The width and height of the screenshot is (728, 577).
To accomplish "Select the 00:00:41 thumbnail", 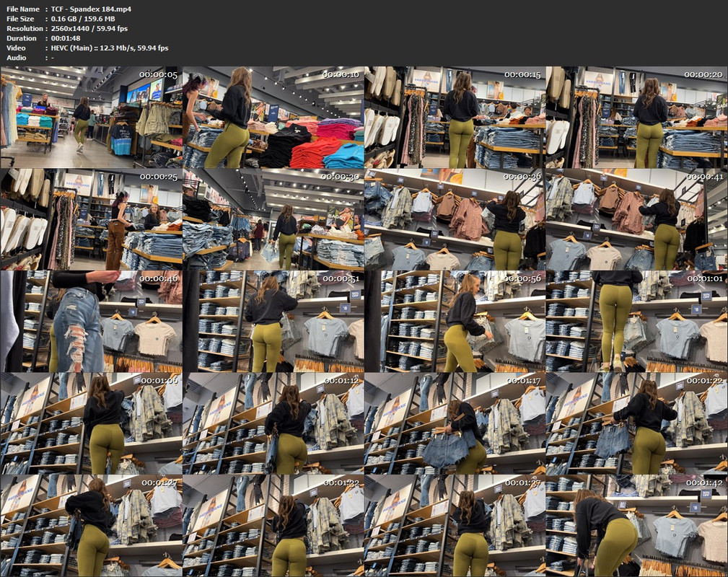I will click(636, 219).
